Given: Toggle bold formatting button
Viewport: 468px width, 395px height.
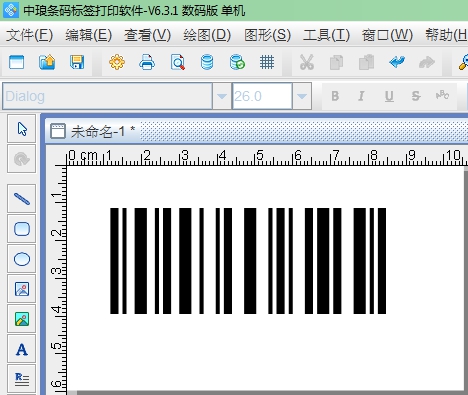Looking at the screenshot, I should click(x=335, y=96).
